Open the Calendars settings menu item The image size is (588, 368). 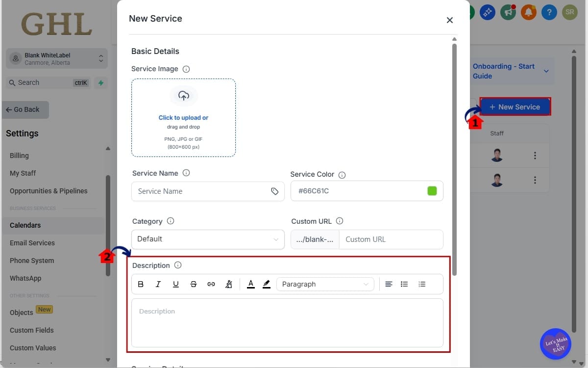coord(26,225)
